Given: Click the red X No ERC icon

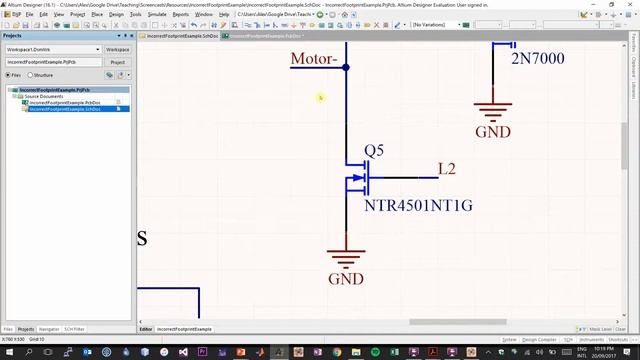Looking at the screenshot, I should 376,25.
